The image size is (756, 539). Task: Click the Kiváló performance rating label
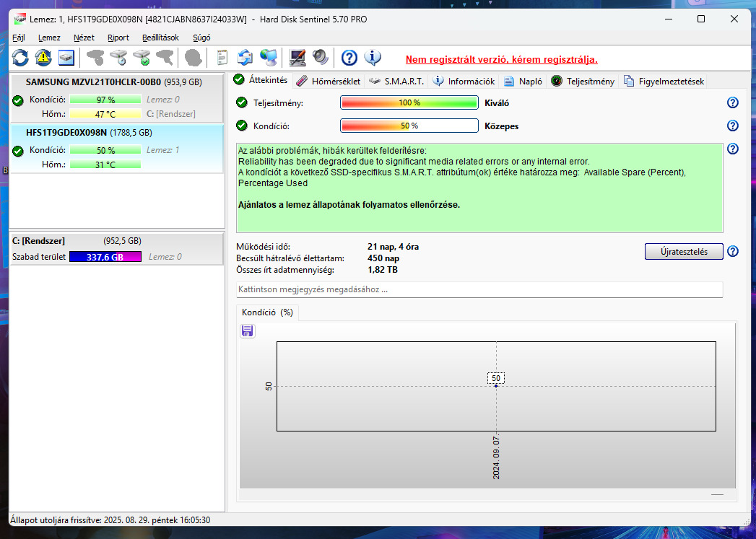point(497,103)
